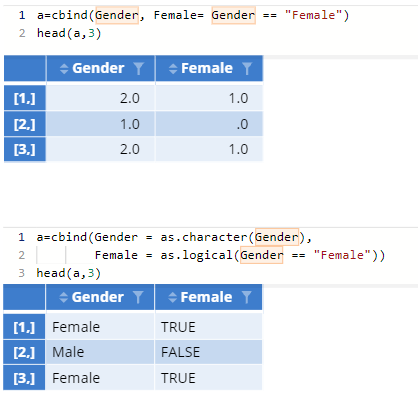Select row [3,] header in bottom table
The image size is (418, 400).
tap(24, 378)
